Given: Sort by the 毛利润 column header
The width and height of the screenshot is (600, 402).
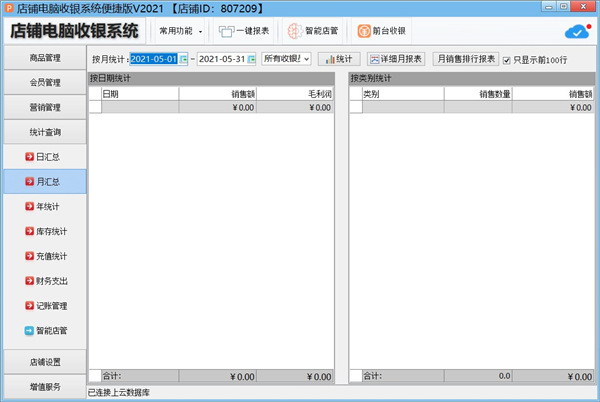Looking at the screenshot, I should click(x=295, y=94).
